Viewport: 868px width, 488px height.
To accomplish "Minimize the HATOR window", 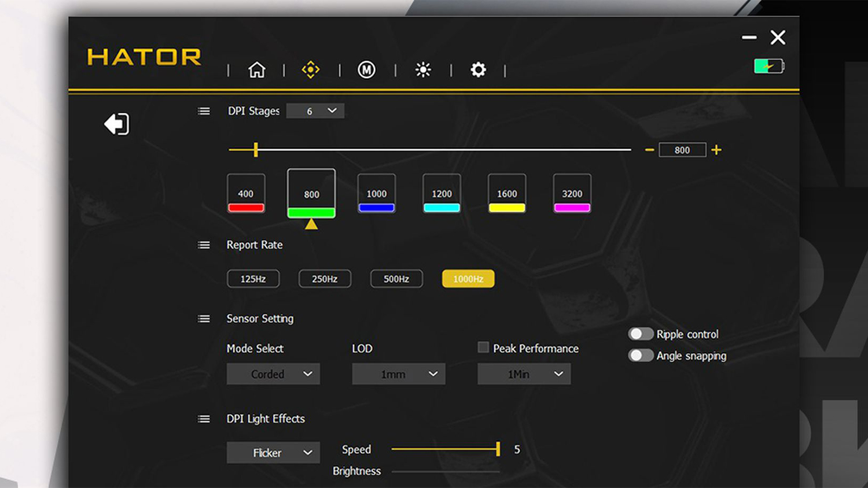I will tap(749, 38).
